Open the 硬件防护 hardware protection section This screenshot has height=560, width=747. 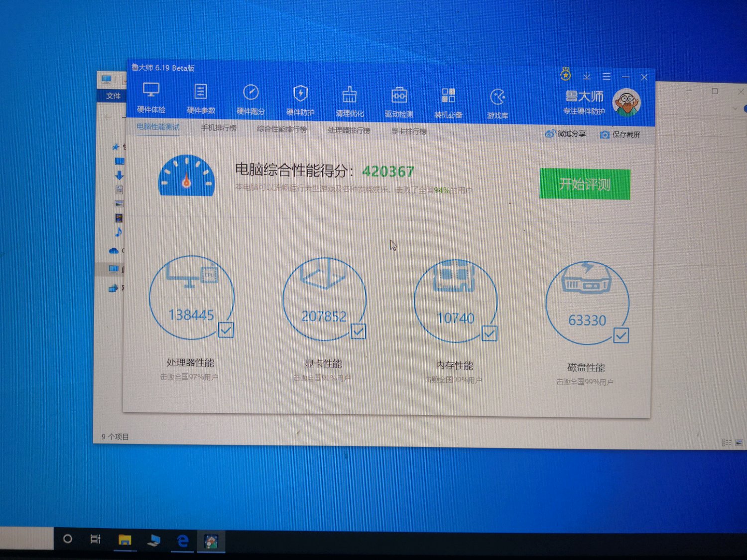coord(300,101)
